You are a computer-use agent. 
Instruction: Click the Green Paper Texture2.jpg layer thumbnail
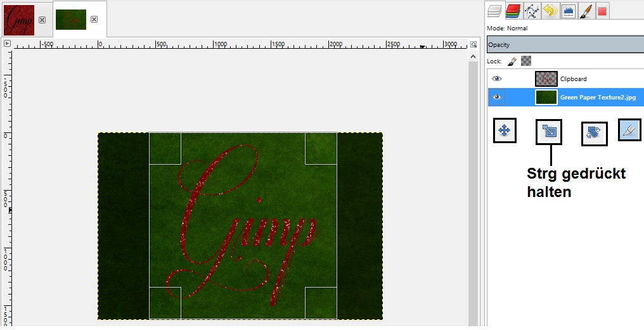(546, 98)
